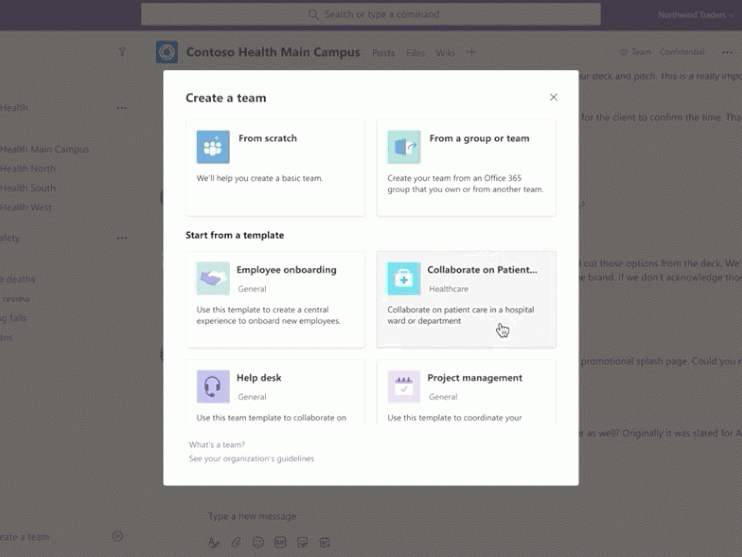Select Health North channel in sidebar
Viewport: 742px width, 557px height.
pyautogui.click(x=27, y=168)
